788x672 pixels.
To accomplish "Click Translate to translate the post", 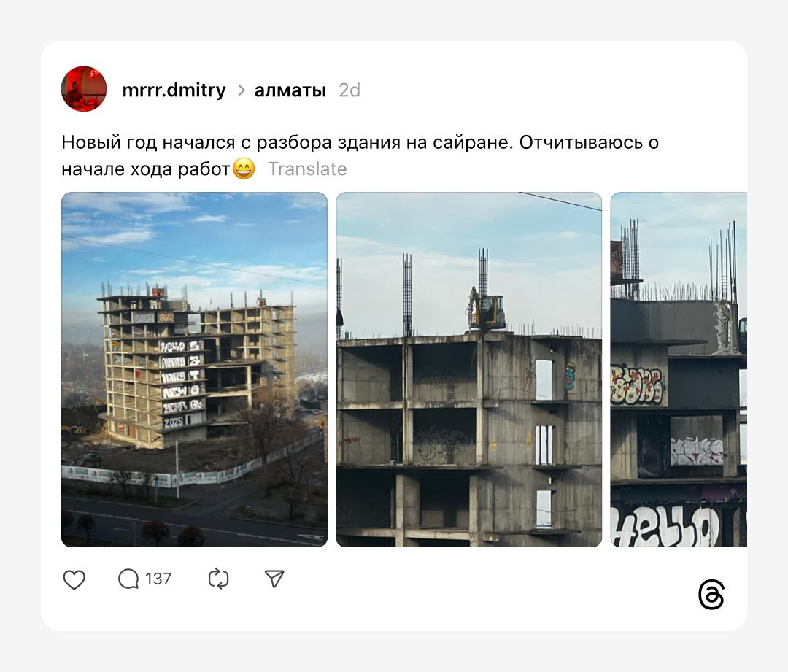I will click(307, 169).
